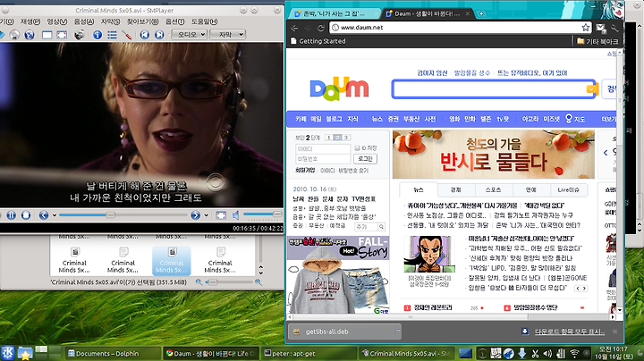The image size is (644, 361).
Task: Open forward options dropdown arrow
Action: 206,215
